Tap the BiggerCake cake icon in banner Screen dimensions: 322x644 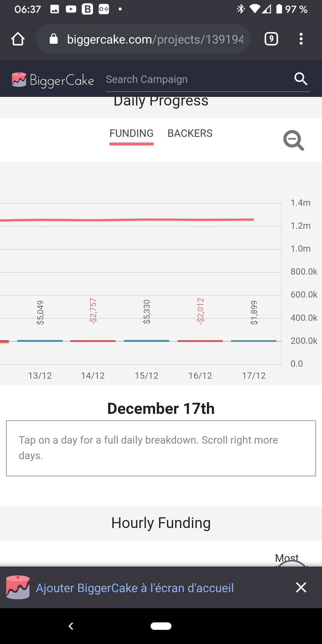pos(18,587)
